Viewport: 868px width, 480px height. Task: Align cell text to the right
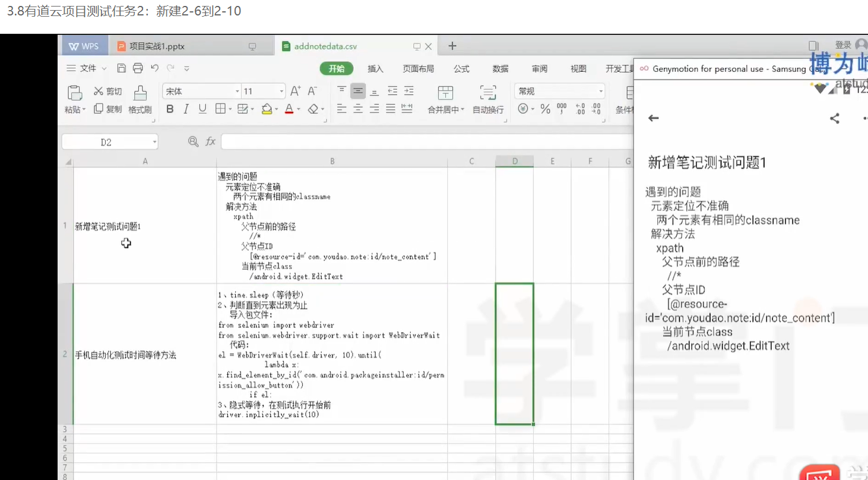374,109
